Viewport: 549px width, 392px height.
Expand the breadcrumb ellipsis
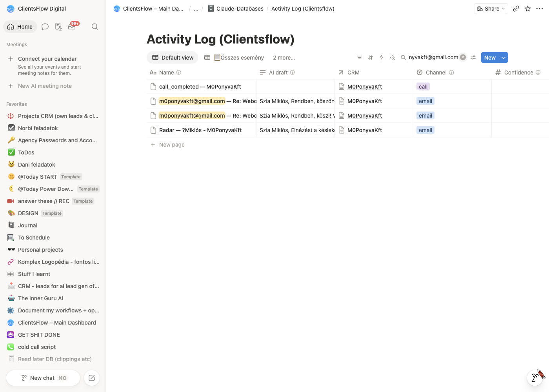(196, 9)
